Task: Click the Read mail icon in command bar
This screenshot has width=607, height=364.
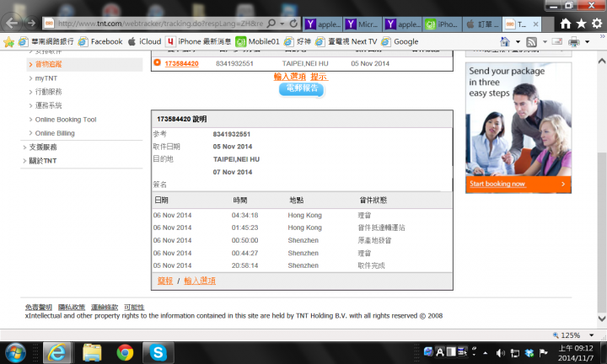Action: pos(557,41)
